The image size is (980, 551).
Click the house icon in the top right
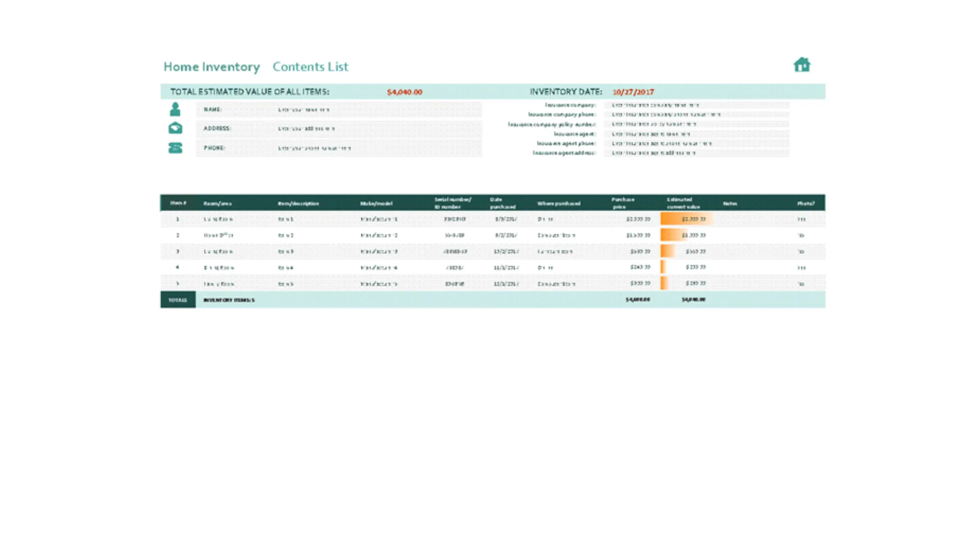[x=802, y=65]
